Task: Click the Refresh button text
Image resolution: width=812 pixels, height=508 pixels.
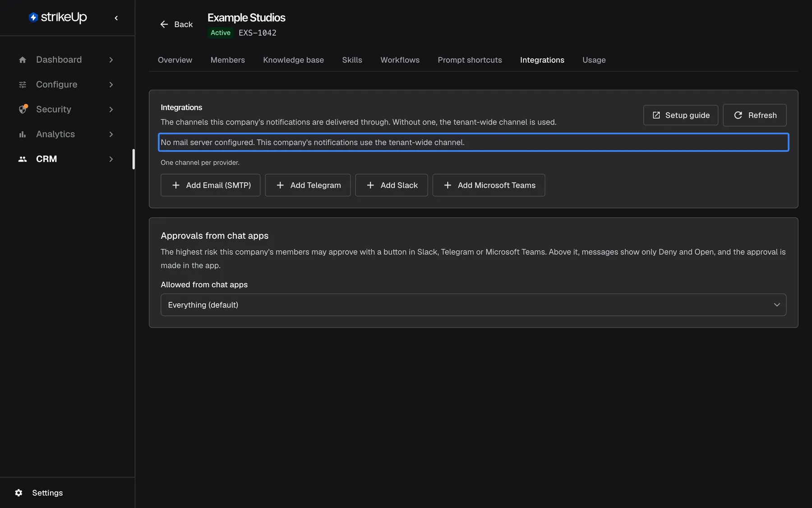Action: (762, 115)
